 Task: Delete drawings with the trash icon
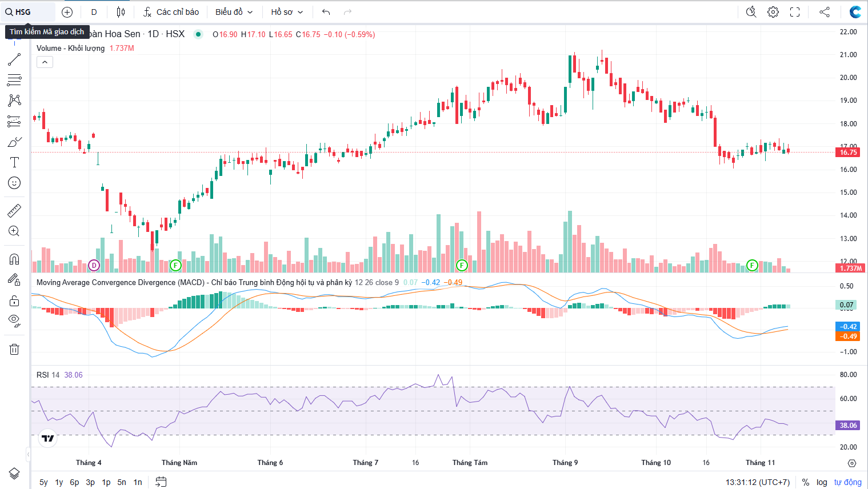pyautogui.click(x=14, y=349)
